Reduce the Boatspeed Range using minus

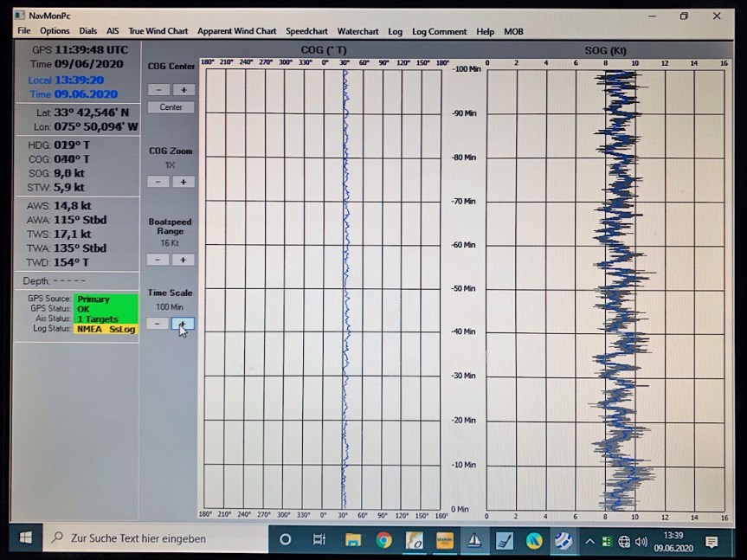158,260
